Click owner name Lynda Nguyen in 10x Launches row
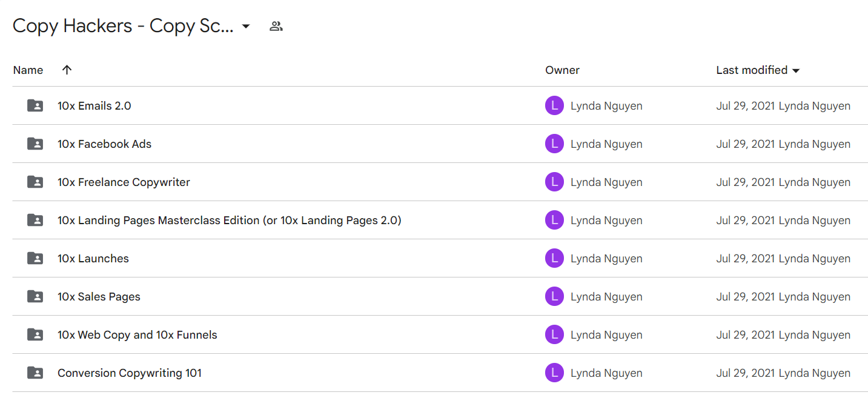 (606, 259)
